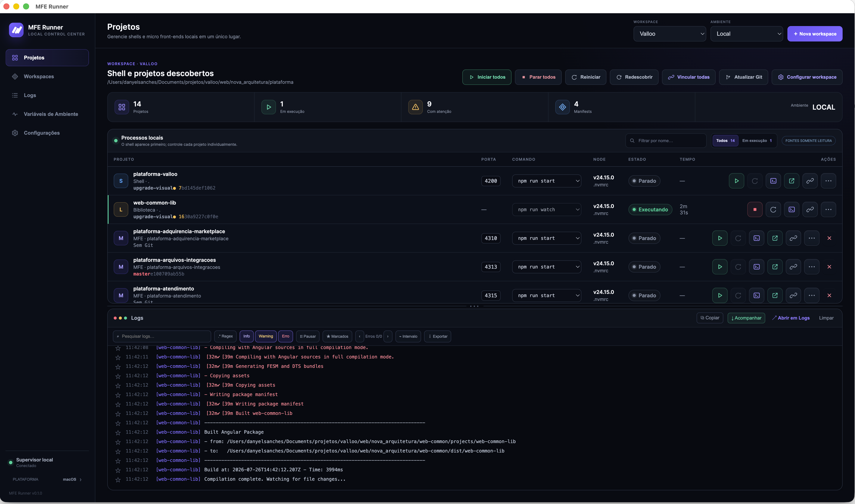Screen dimensions: 855x504
Task: Create a Nova workspace
Action: pos(815,34)
